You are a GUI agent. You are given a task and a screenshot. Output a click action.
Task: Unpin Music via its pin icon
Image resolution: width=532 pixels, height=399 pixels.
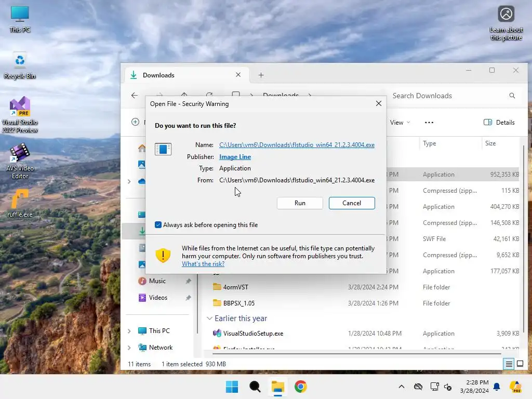tap(188, 281)
